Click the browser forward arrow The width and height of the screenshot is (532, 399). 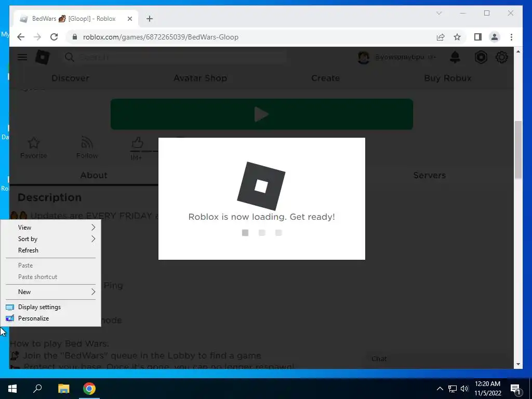coord(37,37)
